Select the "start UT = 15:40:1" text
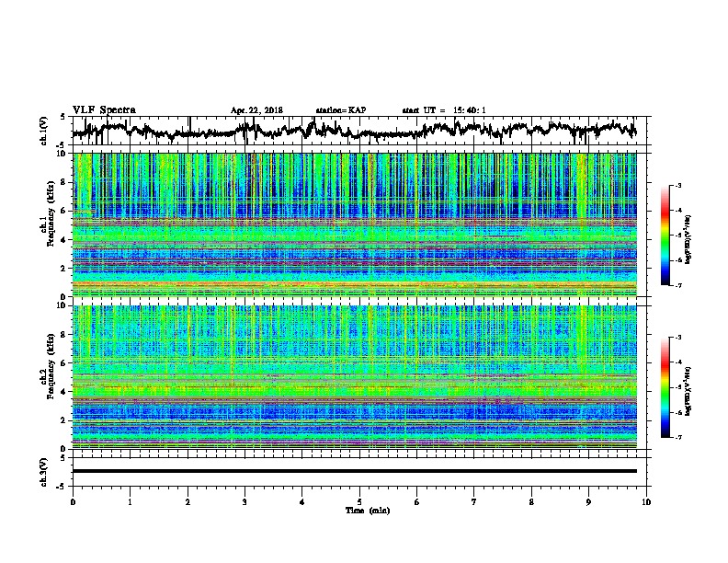This screenshot has width=728, height=563. (444, 110)
